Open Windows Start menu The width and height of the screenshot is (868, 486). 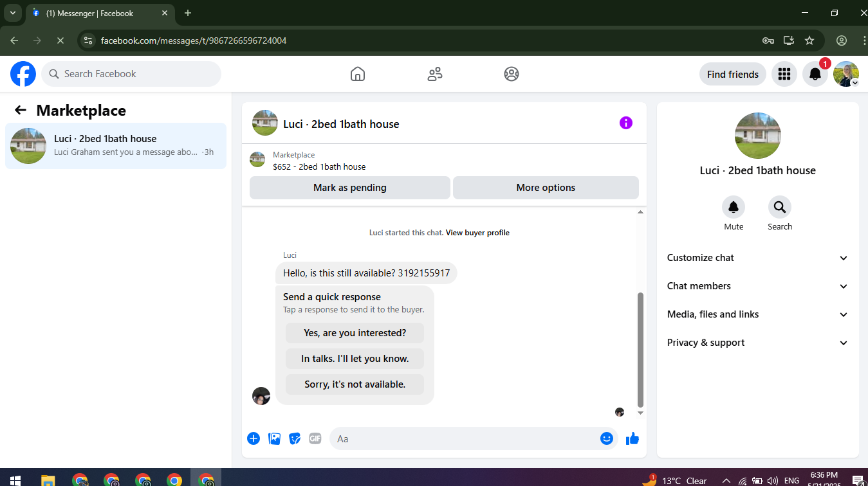click(15, 480)
